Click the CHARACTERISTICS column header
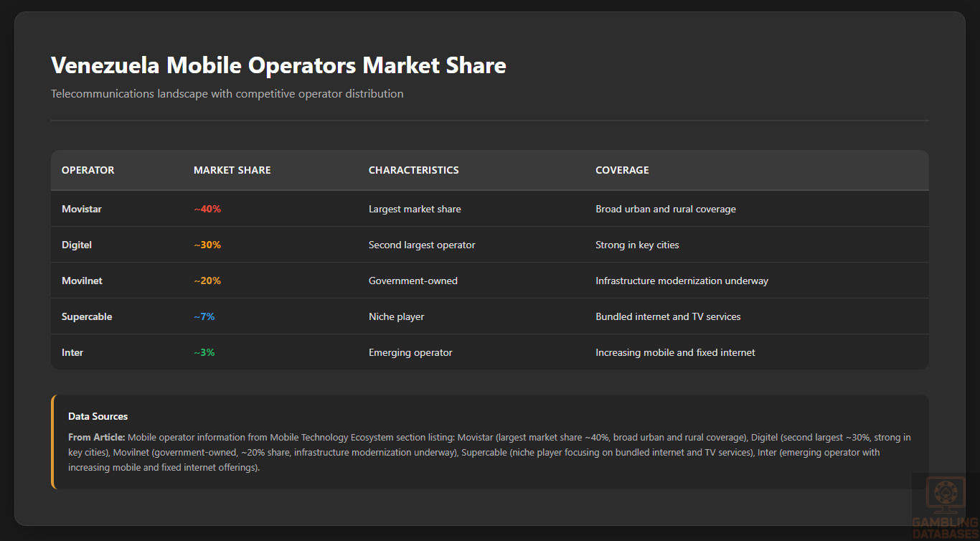The image size is (980, 541). 413,170
